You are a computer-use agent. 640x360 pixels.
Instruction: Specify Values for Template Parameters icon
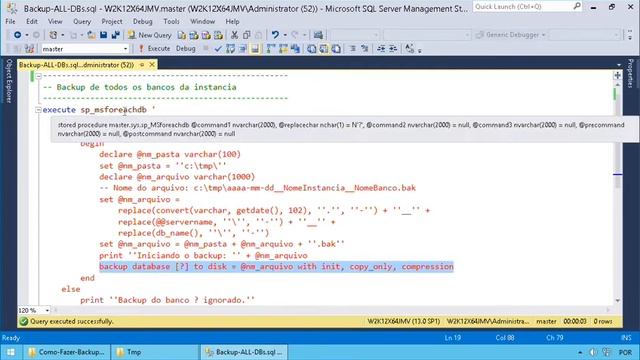point(409,49)
